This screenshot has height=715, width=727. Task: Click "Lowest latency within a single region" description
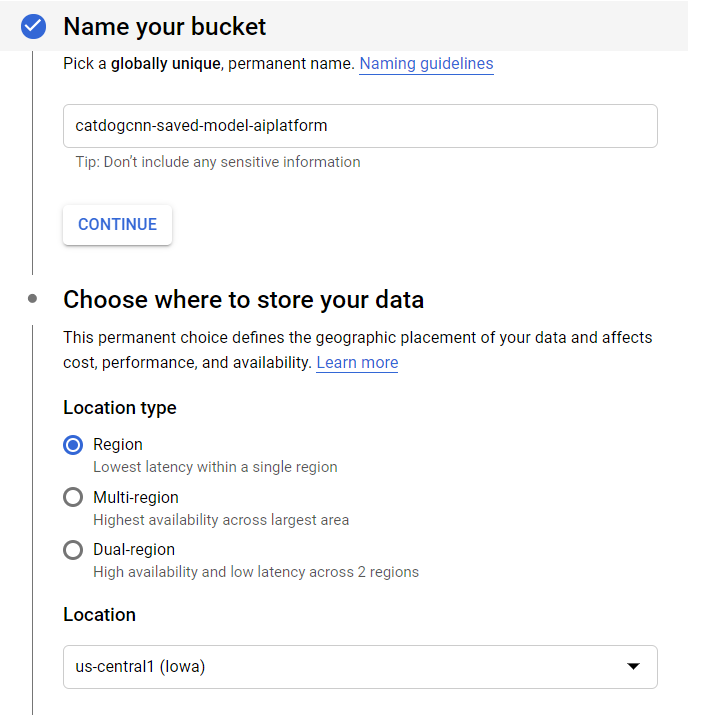click(x=215, y=467)
